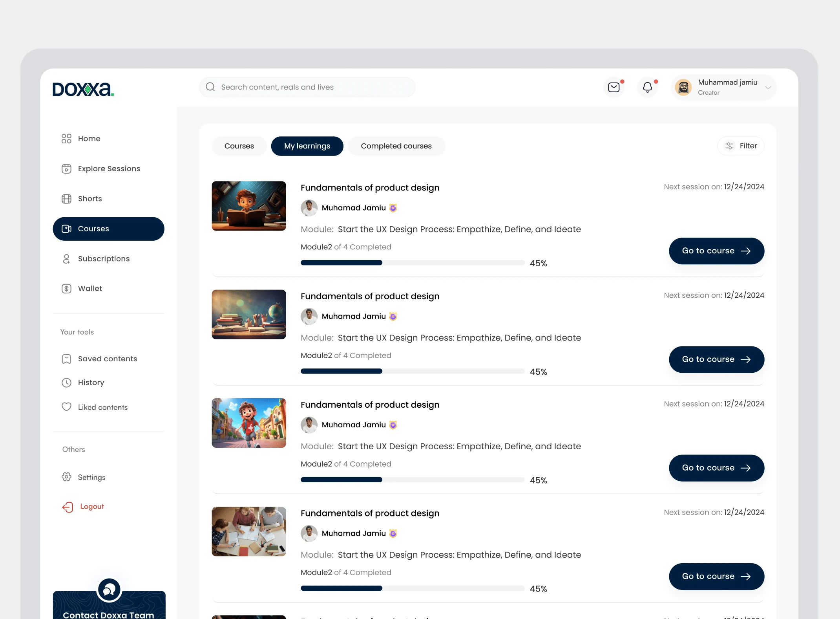
Task: Click Go to course first listing
Action: point(716,251)
